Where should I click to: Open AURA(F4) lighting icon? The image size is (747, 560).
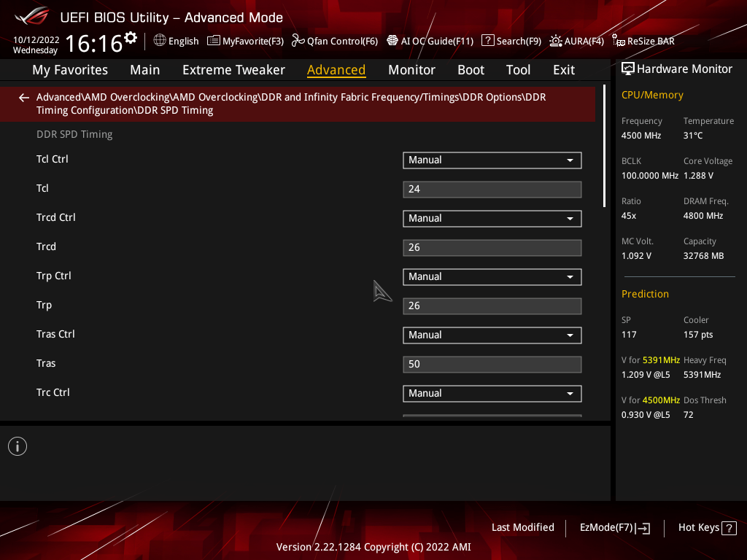555,41
